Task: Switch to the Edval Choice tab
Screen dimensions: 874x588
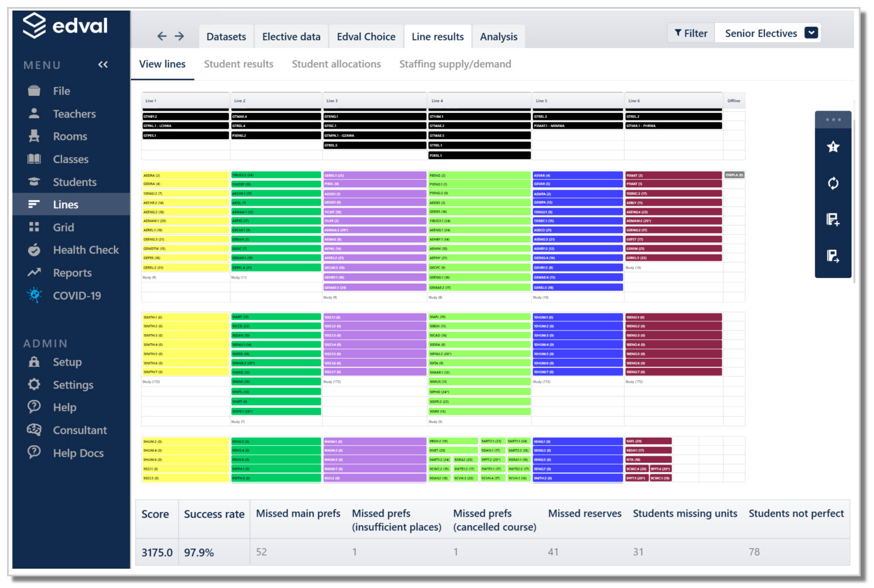Action: click(366, 37)
